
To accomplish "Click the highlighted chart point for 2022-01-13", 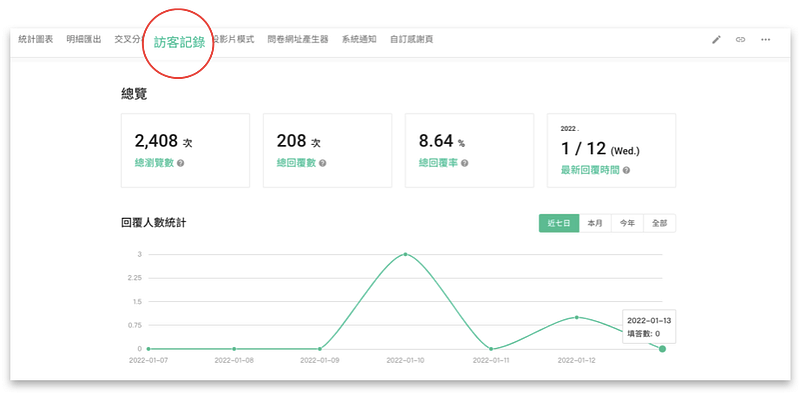I will point(662,349).
